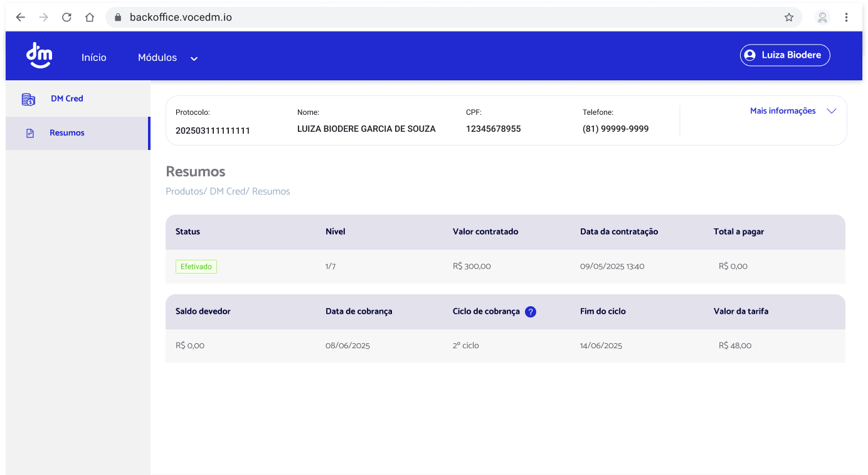Select Início in the top navigation
Viewport: 868px width, 475px height.
click(93, 56)
